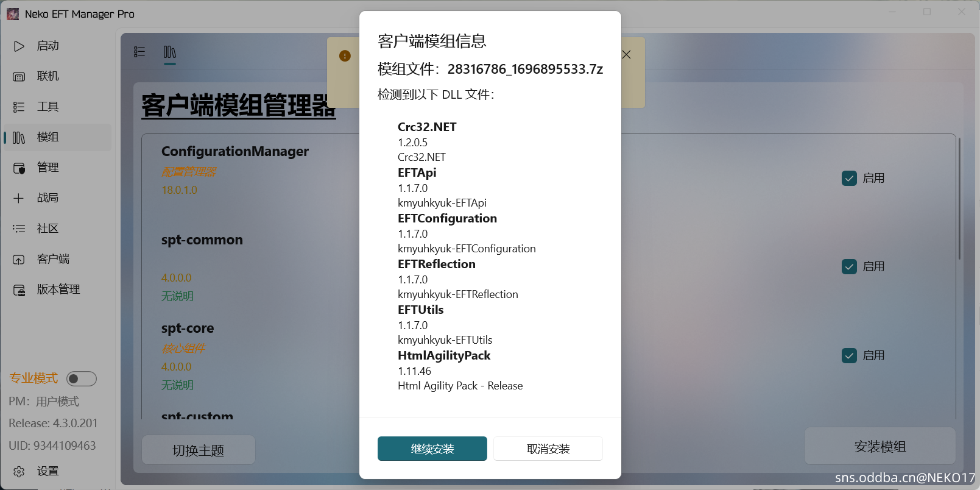Viewport: 980px width, 490px height.
Task: Click Html Agility Pack - Release line
Action: (x=460, y=386)
